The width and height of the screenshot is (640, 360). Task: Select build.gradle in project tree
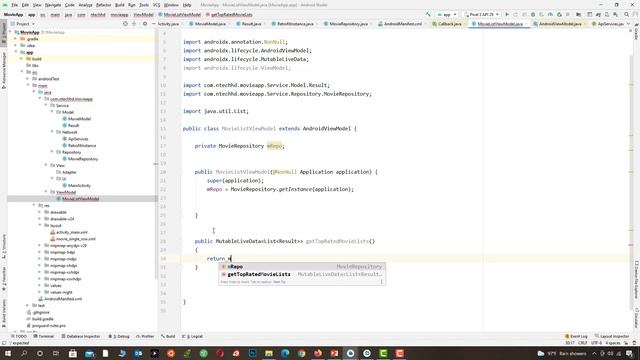click(x=40, y=319)
